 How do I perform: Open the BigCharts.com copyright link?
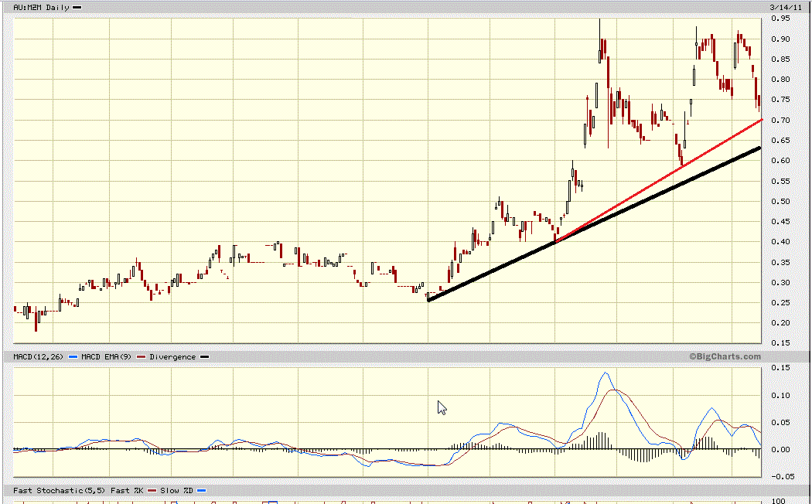(725, 356)
